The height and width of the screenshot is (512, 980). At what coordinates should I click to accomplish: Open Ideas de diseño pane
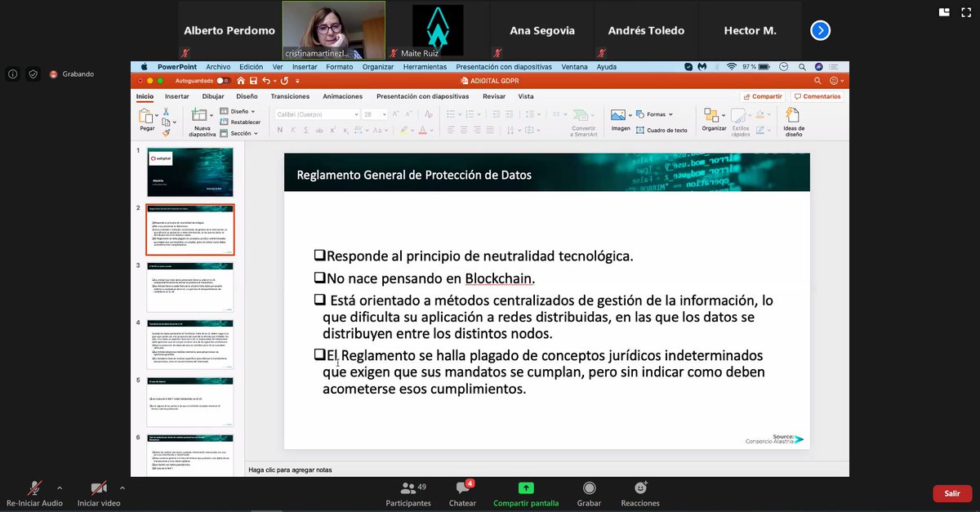click(x=793, y=122)
